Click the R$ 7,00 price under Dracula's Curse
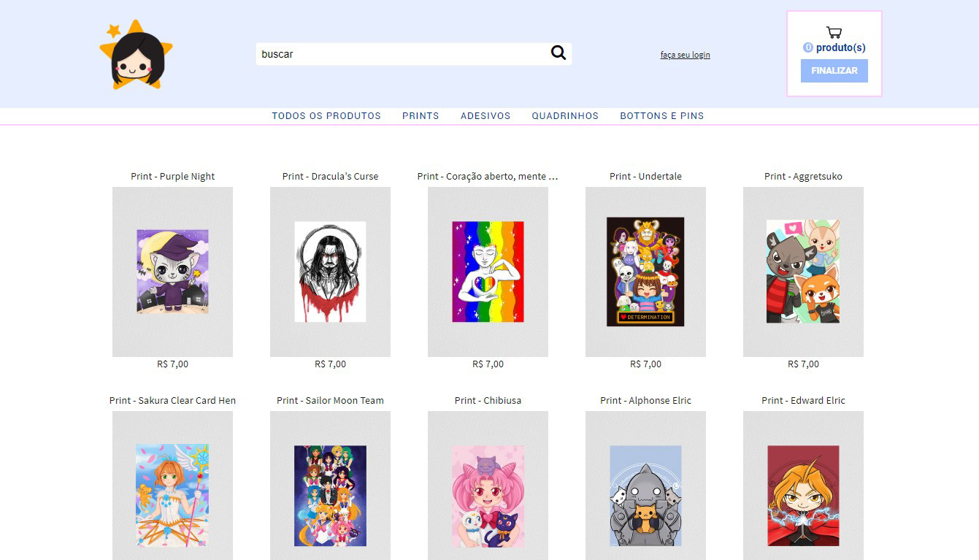979x560 pixels. (330, 364)
